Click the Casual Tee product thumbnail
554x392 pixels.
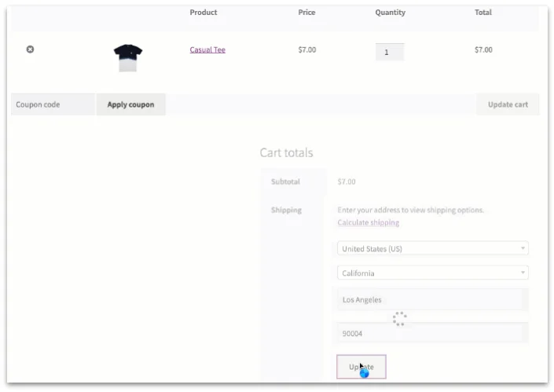click(x=127, y=57)
